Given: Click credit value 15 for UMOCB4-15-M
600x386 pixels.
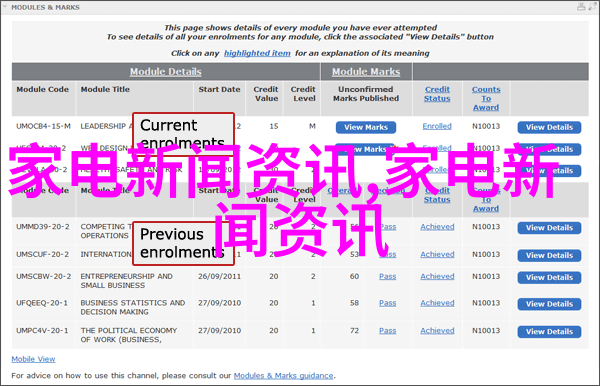Looking at the screenshot, I should click(x=274, y=126).
